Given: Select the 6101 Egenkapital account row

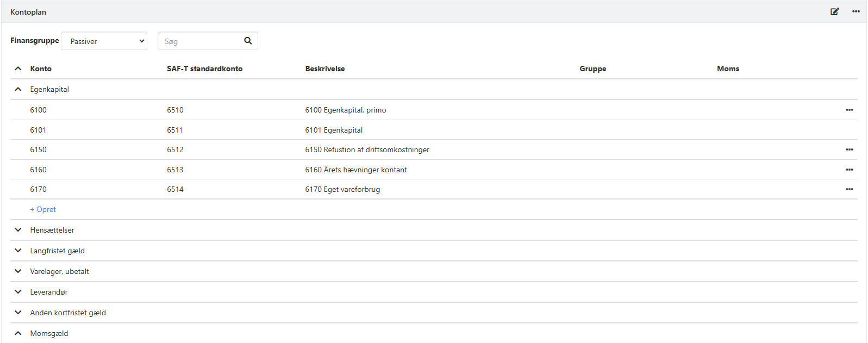Looking at the screenshot, I should (x=334, y=130).
